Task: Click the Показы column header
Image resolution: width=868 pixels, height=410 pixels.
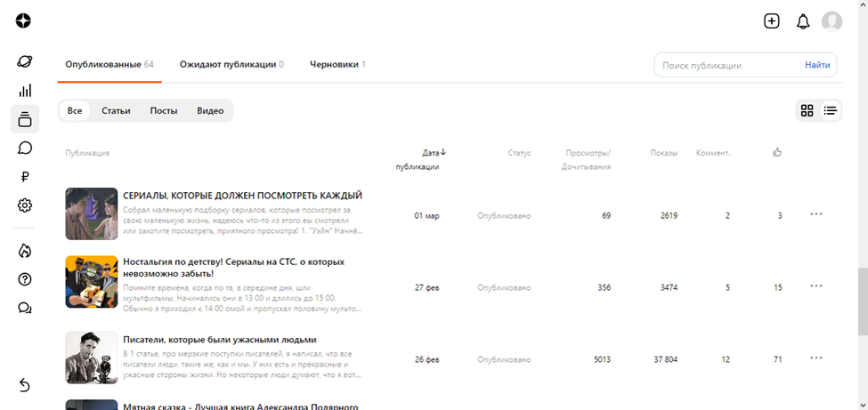Action: (664, 153)
